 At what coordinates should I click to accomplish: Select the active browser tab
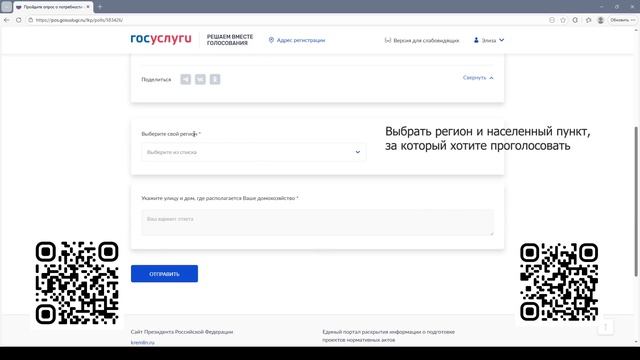53,7
